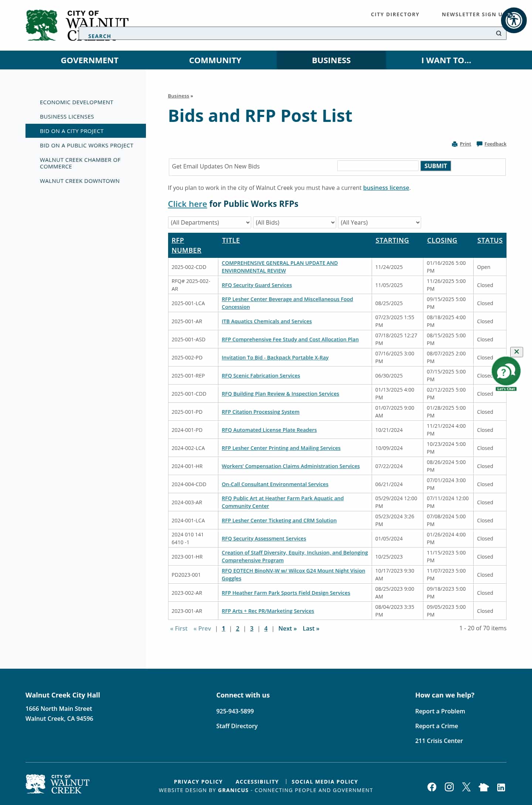Open the Let's Chat help bubble
The width and height of the screenshot is (532, 805).
[x=506, y=373]
